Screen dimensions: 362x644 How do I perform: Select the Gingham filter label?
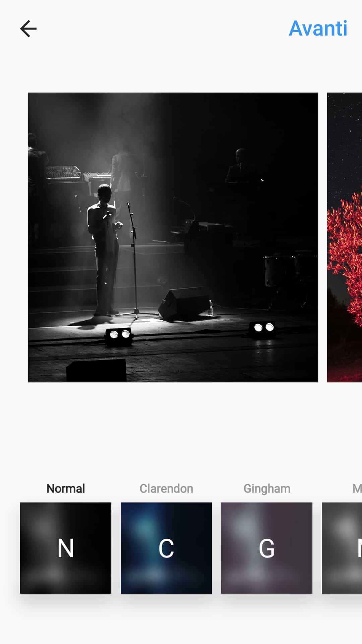(x=267, y=489)
